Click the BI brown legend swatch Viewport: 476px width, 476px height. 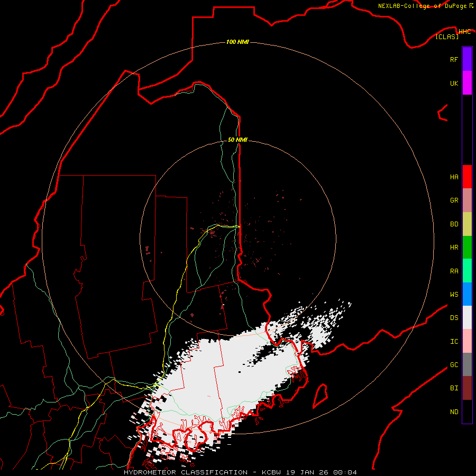tap(467, 388)
